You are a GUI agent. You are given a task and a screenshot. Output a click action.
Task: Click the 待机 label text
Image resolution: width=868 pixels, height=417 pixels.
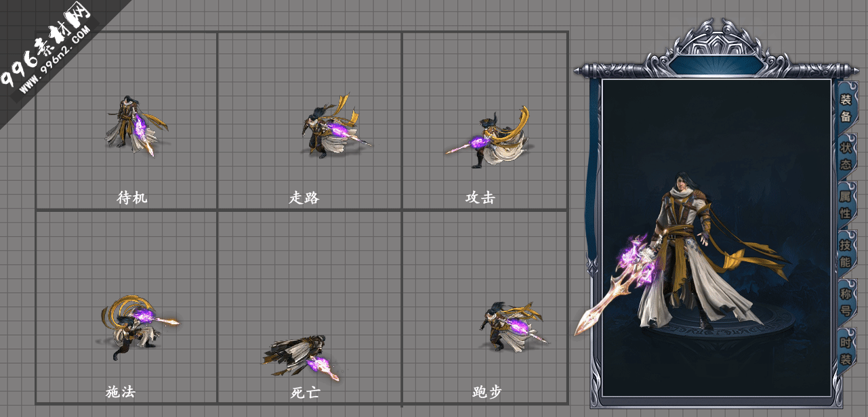131,198
